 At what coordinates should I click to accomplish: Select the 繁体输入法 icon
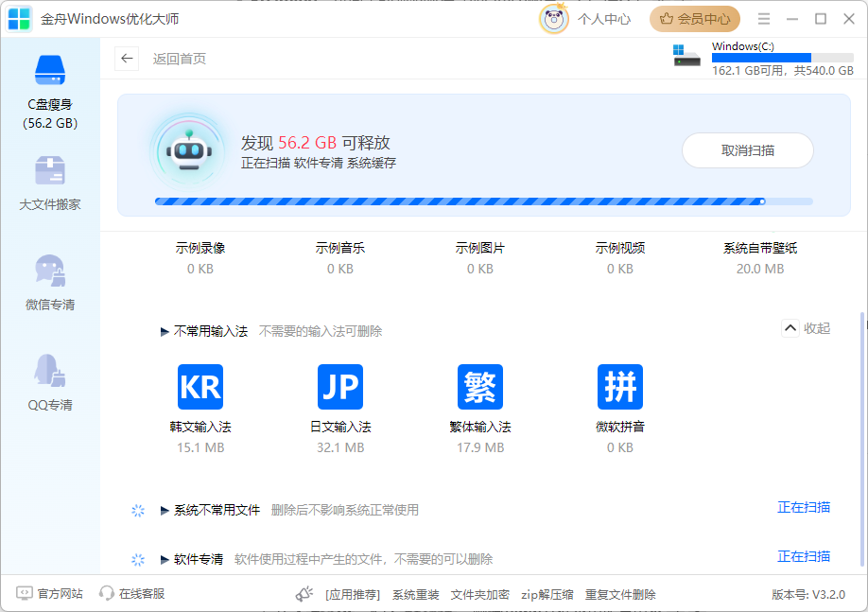(x=480, y=387)
